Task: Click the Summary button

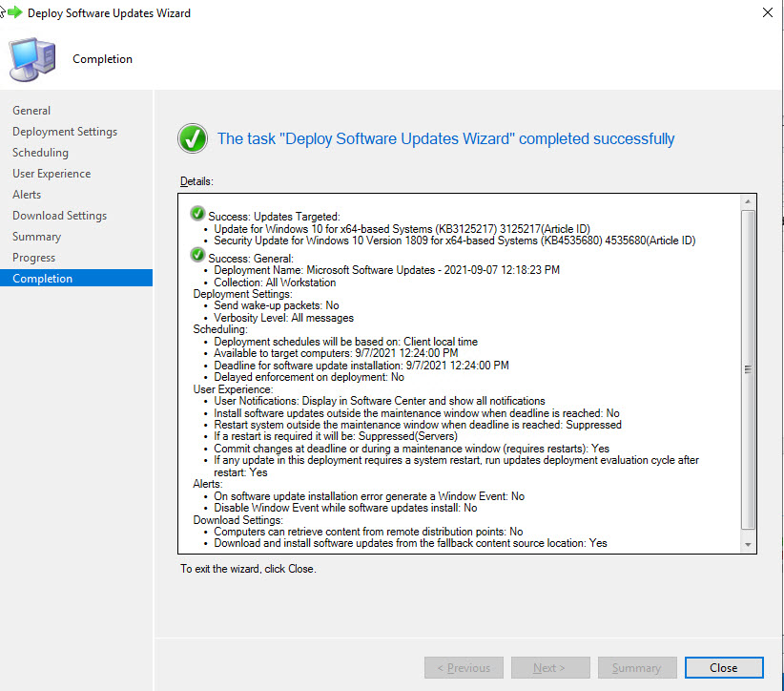Action: [636, 668]
